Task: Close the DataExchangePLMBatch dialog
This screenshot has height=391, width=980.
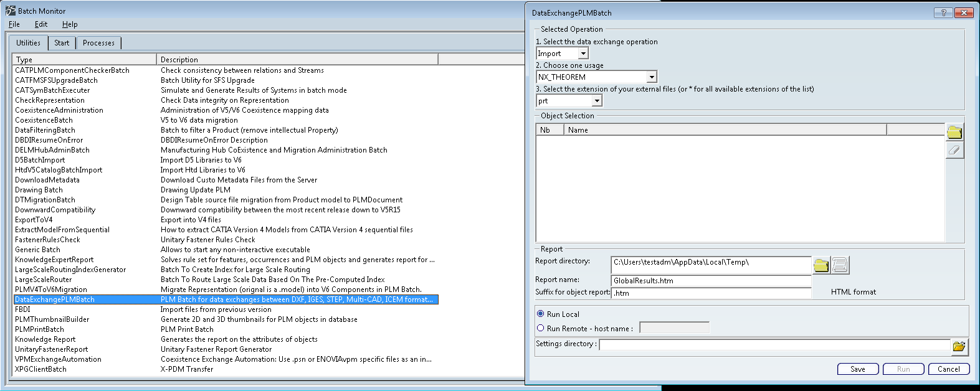Action: (964, 12)
